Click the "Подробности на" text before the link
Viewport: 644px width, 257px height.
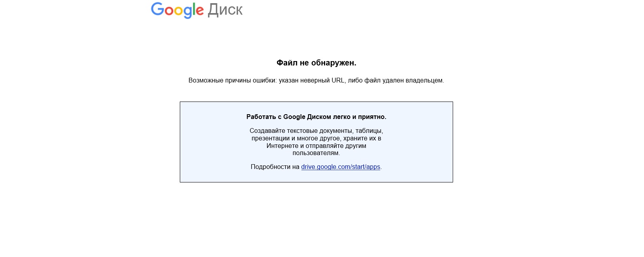[x=275, y=167]
